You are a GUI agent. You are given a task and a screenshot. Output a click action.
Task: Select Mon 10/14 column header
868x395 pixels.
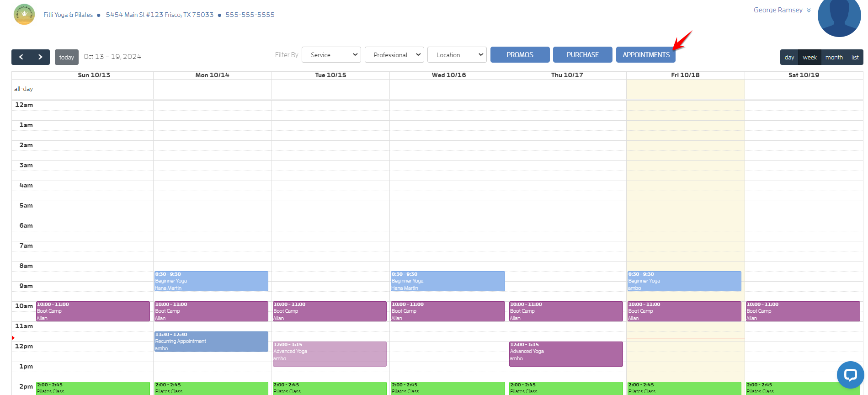point(213,75)
